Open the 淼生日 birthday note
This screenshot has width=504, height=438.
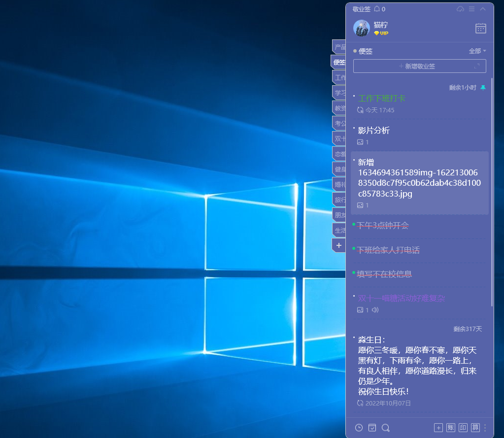pyautogui.click(x=417, y=366)
